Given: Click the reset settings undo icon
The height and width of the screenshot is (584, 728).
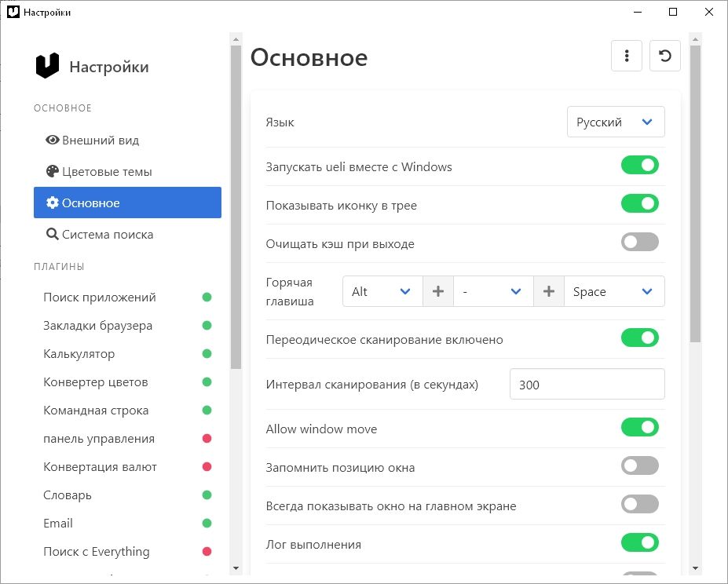Looking at the screenshot, I should click(665, 56).
